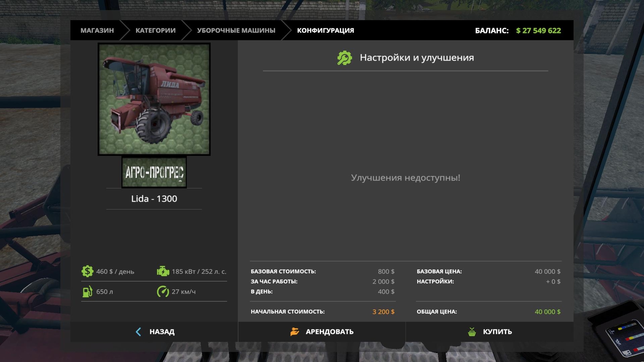Click the Lida - 1300 model name
644x362 pixels.
point(154,199)
